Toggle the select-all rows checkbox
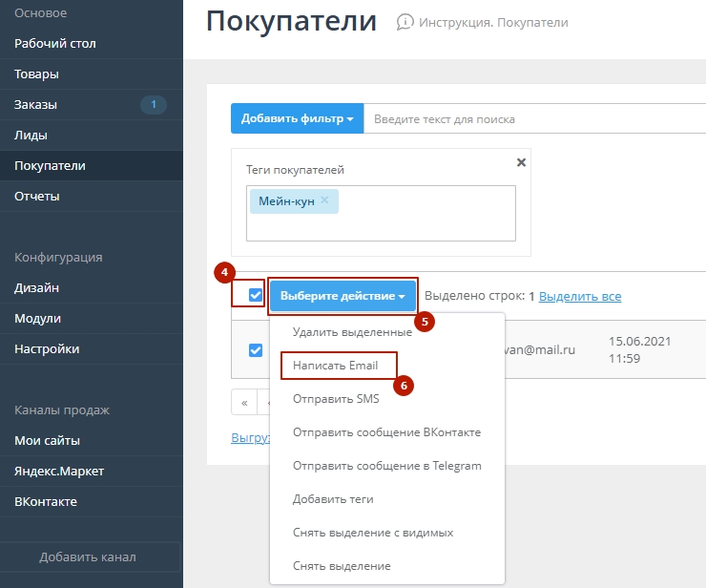 pos(255,296)
